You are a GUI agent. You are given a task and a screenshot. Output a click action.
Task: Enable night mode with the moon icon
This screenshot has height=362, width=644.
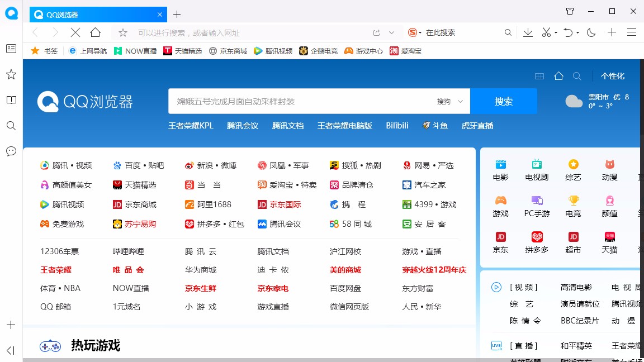[x=591, y=32]
